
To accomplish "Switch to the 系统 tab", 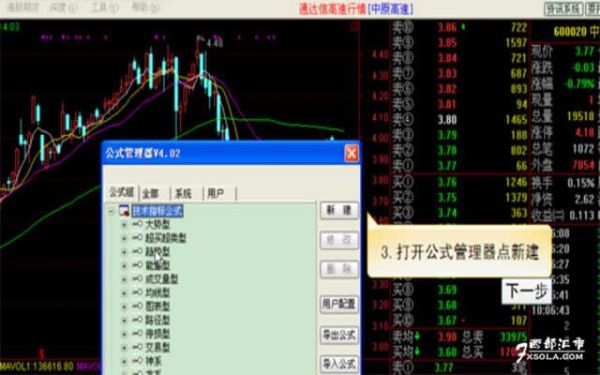I will (x=183, y=194).
